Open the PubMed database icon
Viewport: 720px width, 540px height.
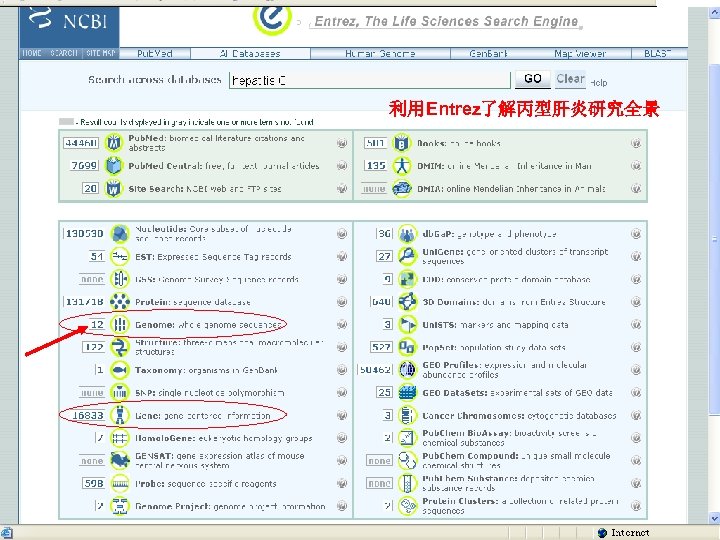(x=113, y=143)
